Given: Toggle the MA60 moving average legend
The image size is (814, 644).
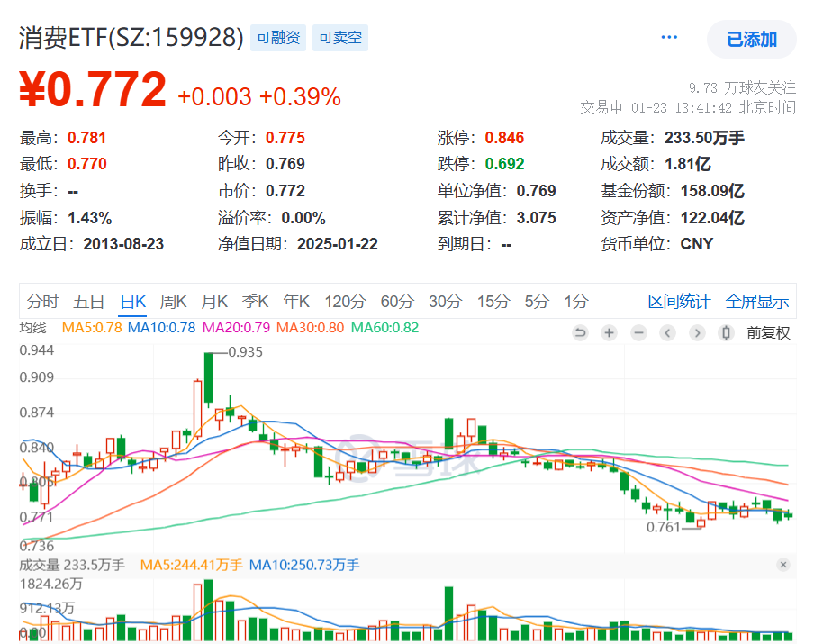Looking at the screenshot, I should tap(384, 328).
